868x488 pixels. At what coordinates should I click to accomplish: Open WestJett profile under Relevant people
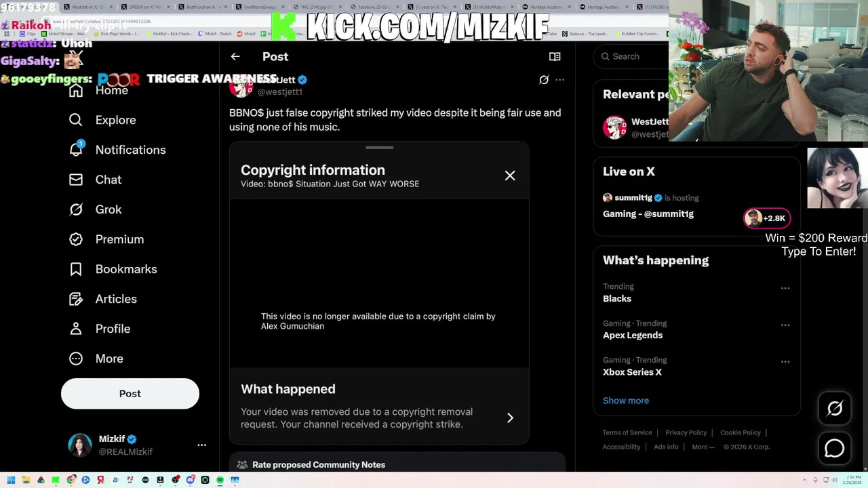pos(636,127)
